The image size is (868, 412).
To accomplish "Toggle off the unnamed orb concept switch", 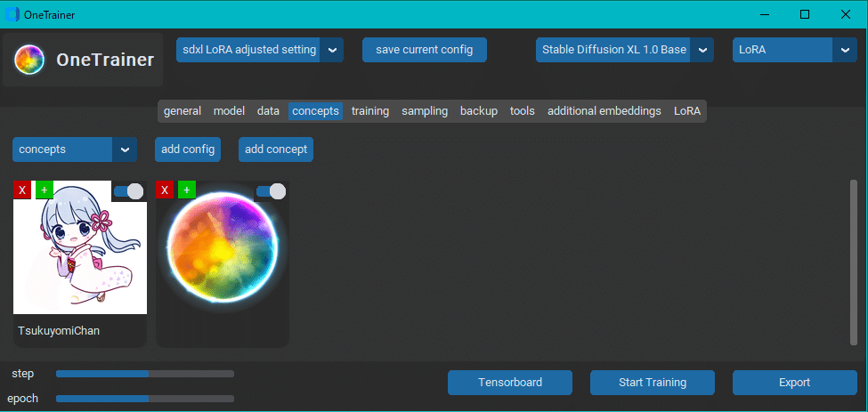I will click(271, 191).
